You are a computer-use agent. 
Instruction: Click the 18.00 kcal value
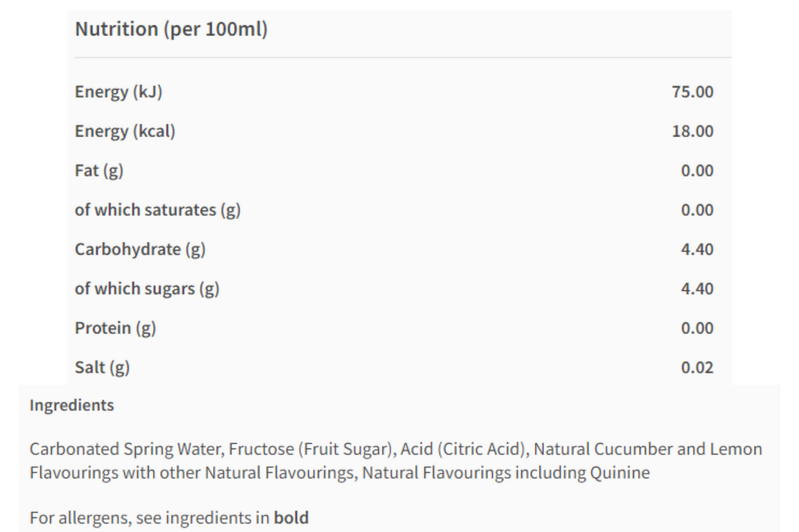coord(692,132)
